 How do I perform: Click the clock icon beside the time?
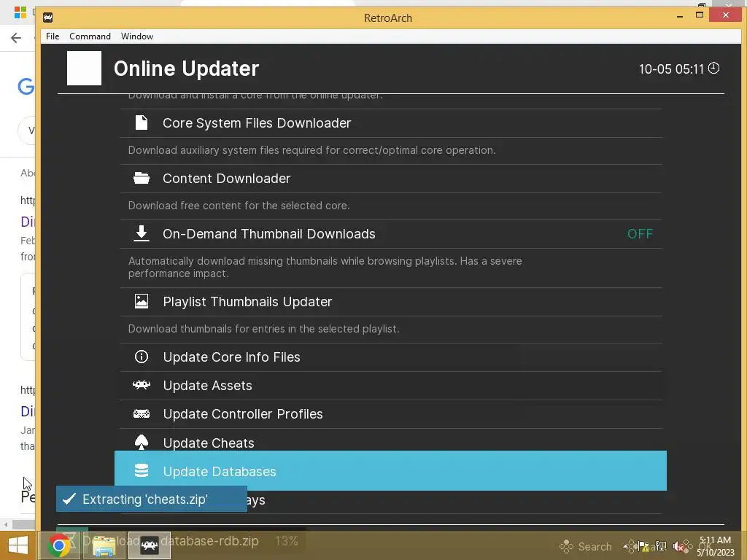click(713, 68)
